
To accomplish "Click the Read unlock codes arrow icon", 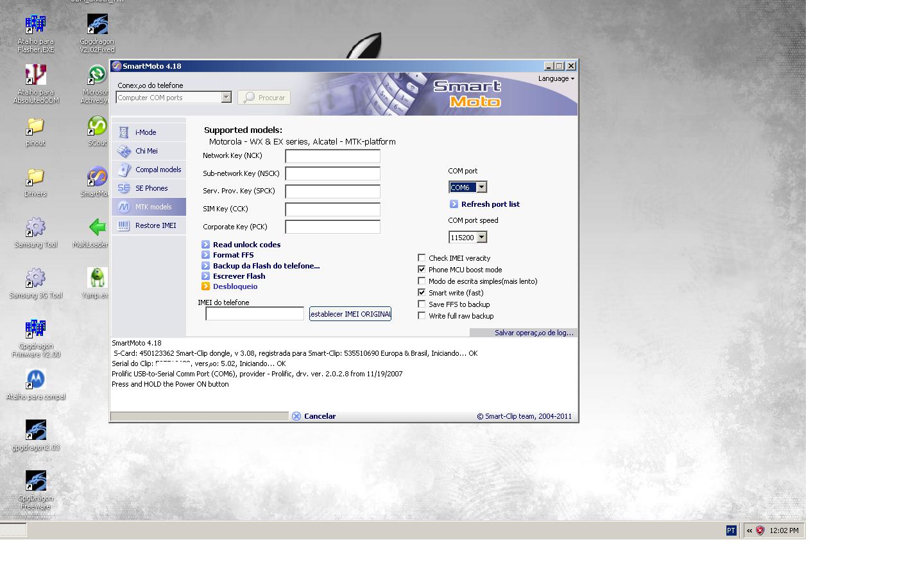I will coord(205,245).
